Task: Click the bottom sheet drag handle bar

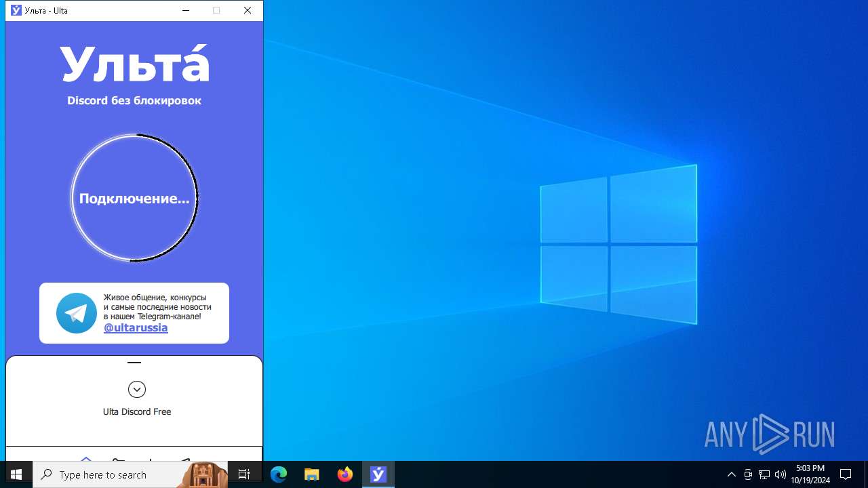Action: click(134, 363)
